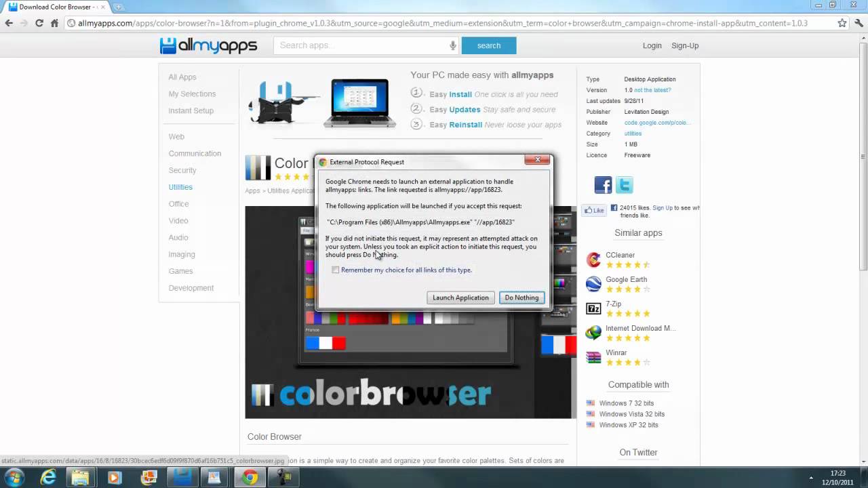
Task: Click the utilities category link in details
Action: point(633,134)
